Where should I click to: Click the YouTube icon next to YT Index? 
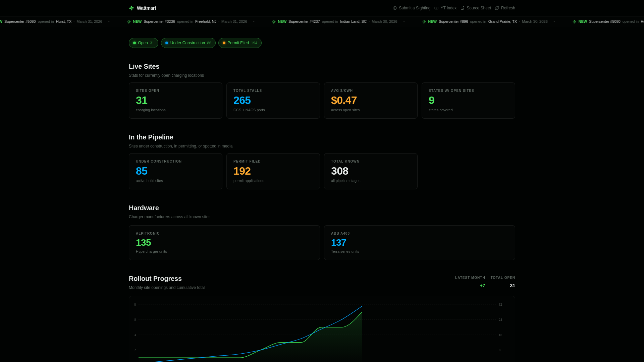(436, 8)
